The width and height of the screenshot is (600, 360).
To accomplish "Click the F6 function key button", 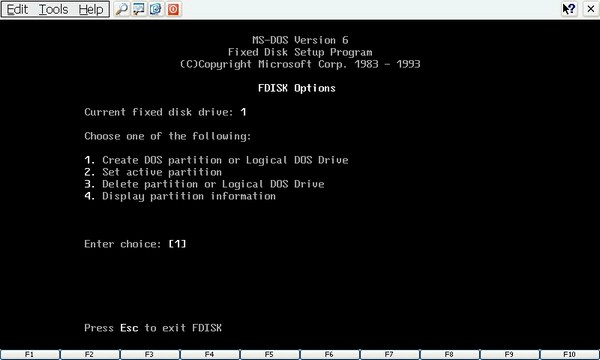I will (330, 355).
